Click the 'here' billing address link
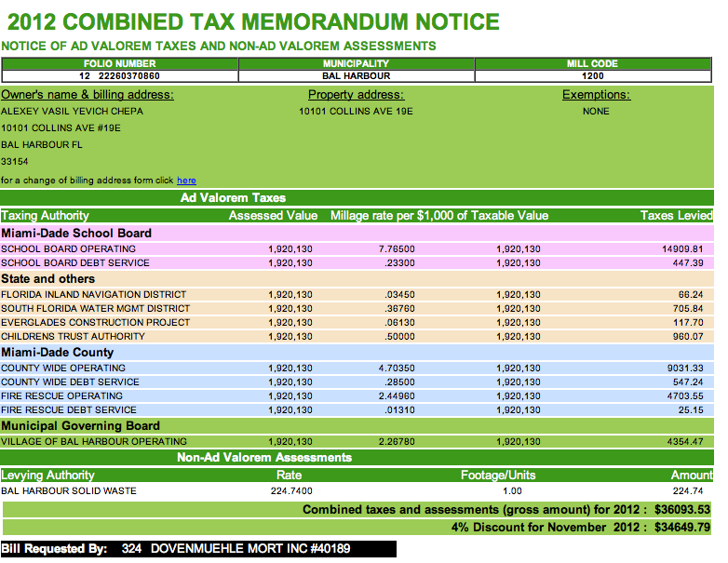This screenshot has width=728, height=563. tap(186, 181)
